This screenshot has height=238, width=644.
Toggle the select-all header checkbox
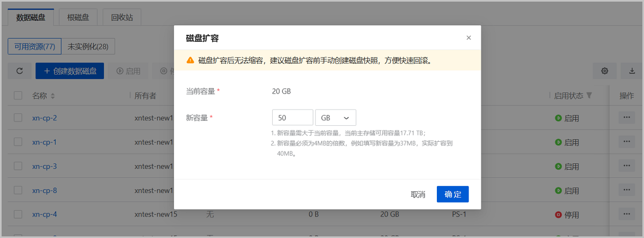[18, 96]
